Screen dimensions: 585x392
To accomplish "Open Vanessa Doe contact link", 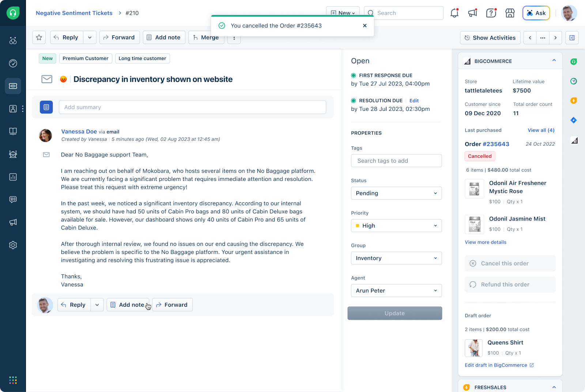I will [79, 132].
